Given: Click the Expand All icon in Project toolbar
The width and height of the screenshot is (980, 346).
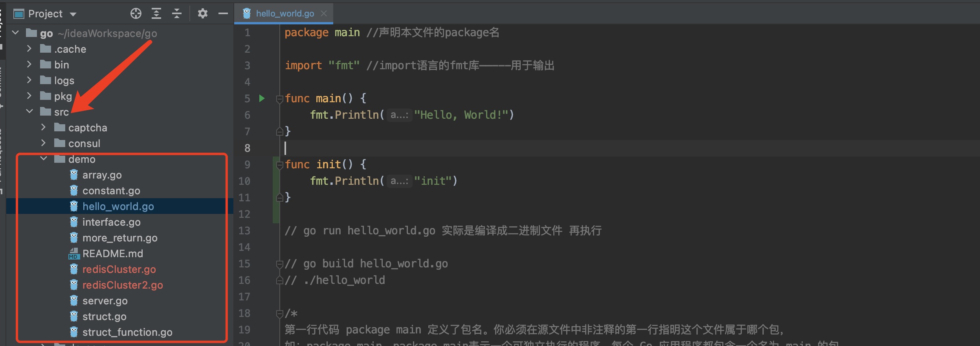Looking at the screenshot, I should (x=156, y=14).
